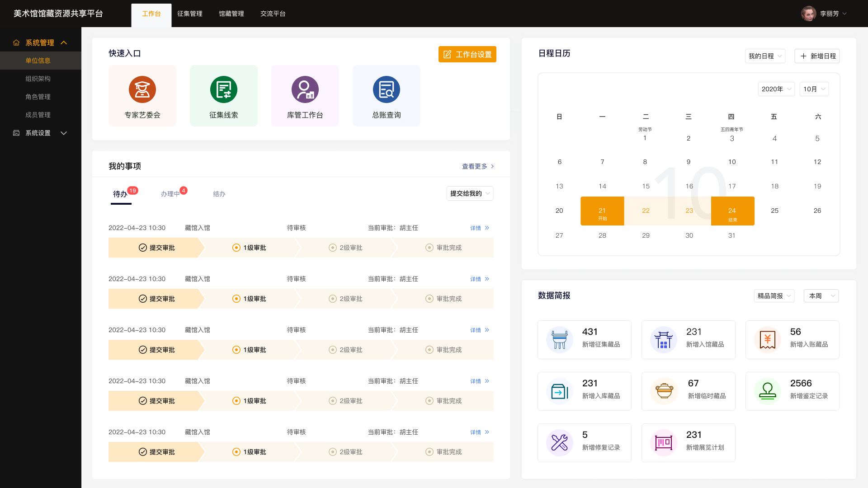Click the 新增展览计划 exhibition icon
The image size is (868, 488).
point(663,443)
